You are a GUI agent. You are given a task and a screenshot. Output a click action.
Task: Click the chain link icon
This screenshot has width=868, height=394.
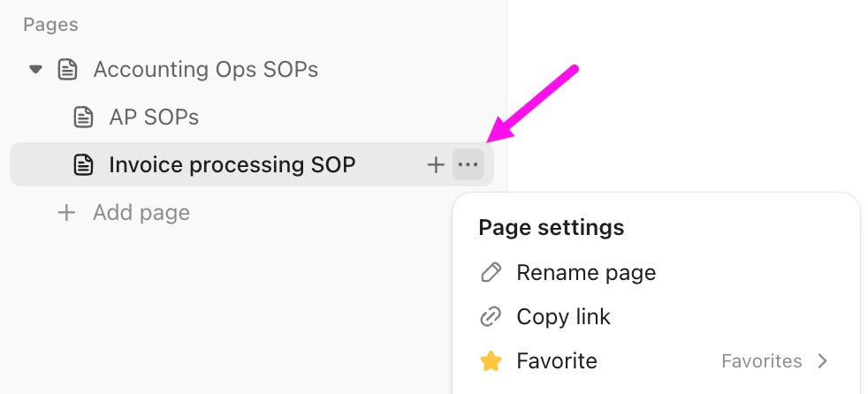(491, 316)
